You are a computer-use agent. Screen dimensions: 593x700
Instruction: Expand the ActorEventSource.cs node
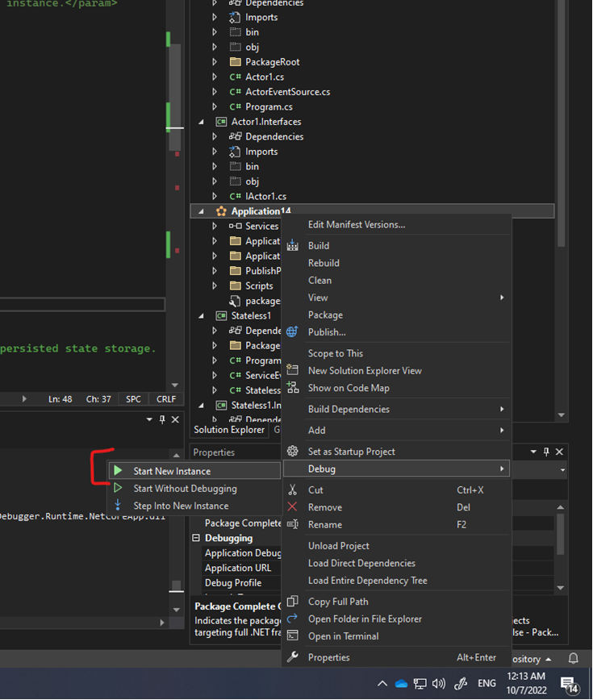215,91
